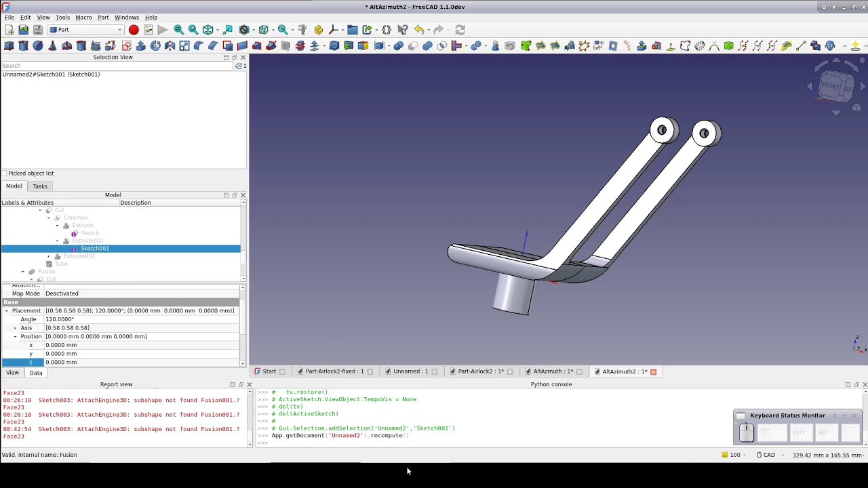Select the Tube item in model tree
Image resolution: width=868 pixels, height=488 pixels.
[x=62, y=264]
